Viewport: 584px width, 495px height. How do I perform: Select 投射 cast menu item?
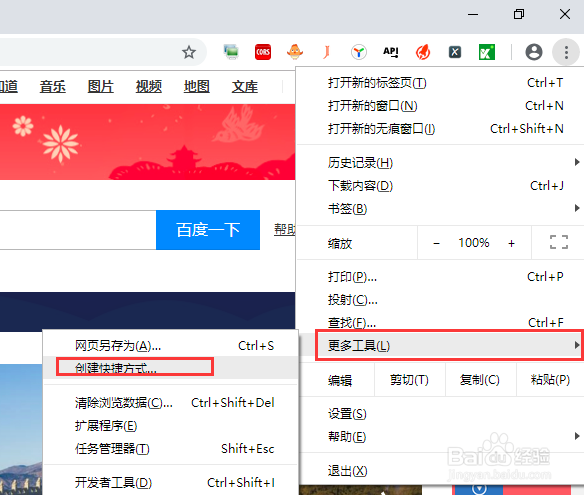pyautogui.click(x=441, y=299)
